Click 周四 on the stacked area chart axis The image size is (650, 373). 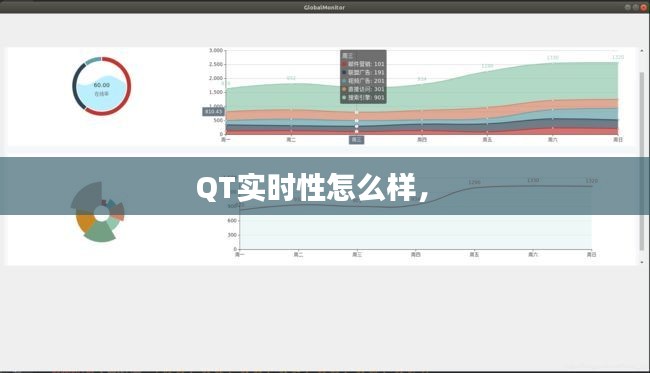coord(422,140)
